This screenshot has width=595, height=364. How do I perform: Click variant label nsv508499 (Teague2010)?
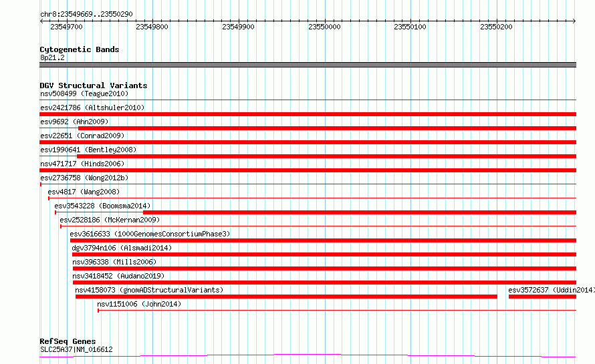(84, 94)
